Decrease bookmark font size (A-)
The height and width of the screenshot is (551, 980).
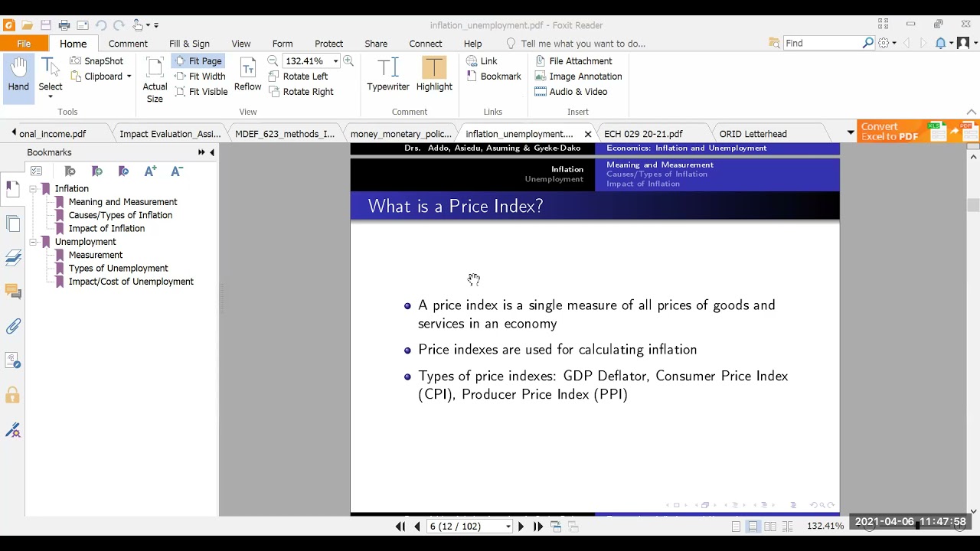(x=177, y=171)
